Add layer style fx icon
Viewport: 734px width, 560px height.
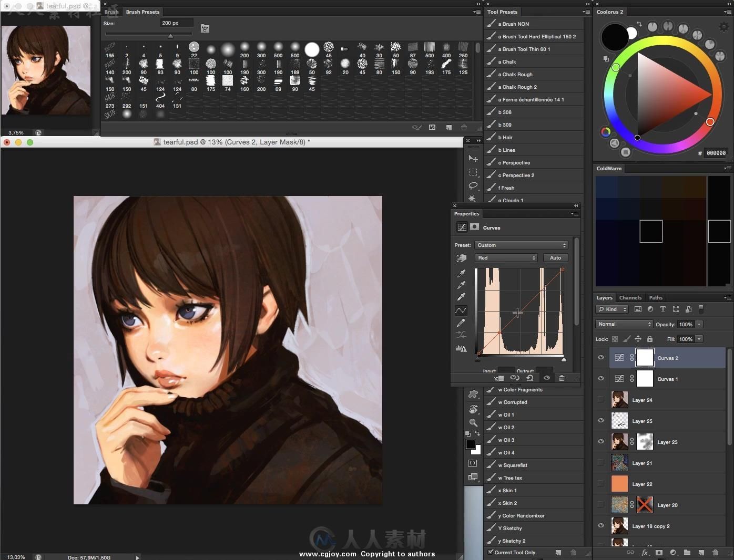pyautogui.click(x=645, y=553)
